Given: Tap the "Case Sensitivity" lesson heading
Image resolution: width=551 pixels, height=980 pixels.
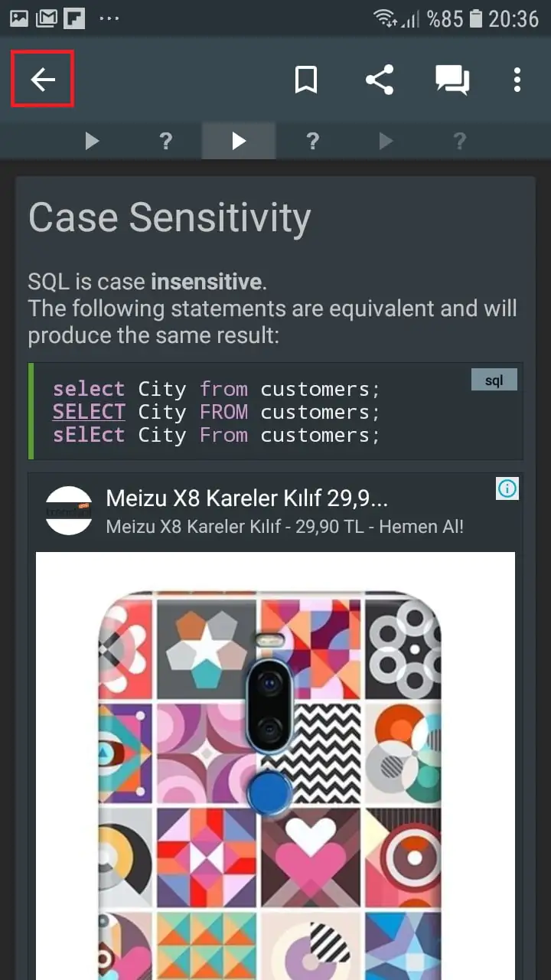Looking at the screenshot, I should tap(169, 217).
